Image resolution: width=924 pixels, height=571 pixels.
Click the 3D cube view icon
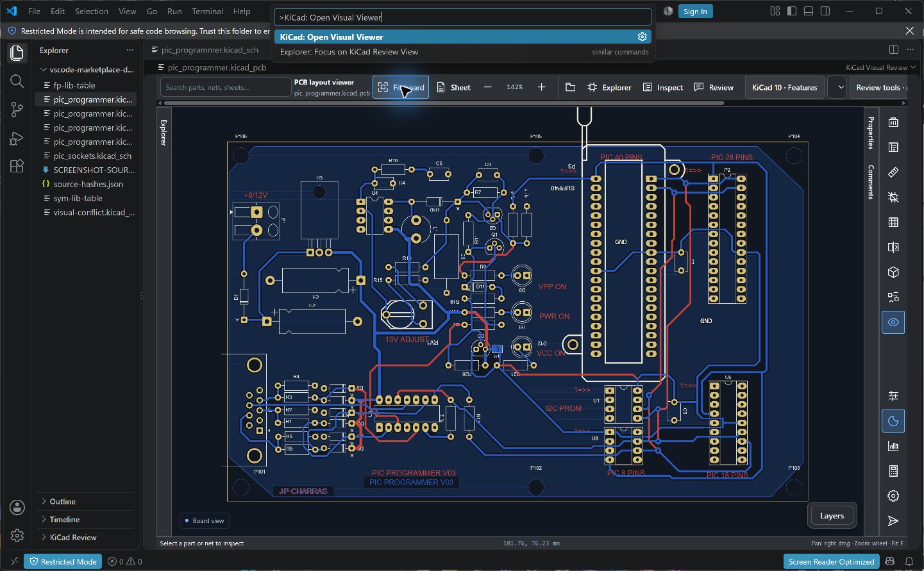893,272
